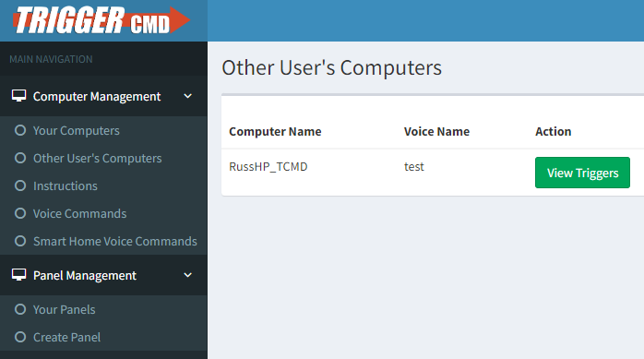Open the Create Panel page

click(67, 337)
